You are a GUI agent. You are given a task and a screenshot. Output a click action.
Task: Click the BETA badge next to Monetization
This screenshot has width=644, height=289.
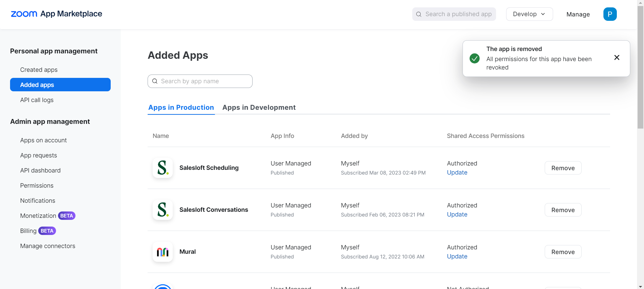point(67,216)
